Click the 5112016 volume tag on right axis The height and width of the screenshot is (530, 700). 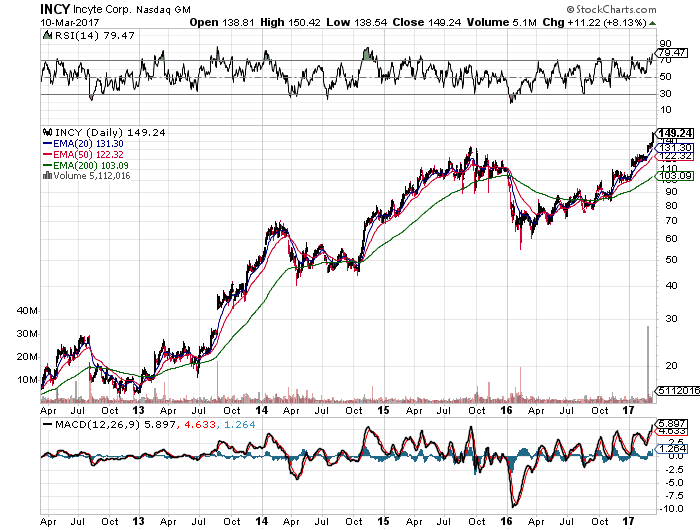[x=678, y=390]
